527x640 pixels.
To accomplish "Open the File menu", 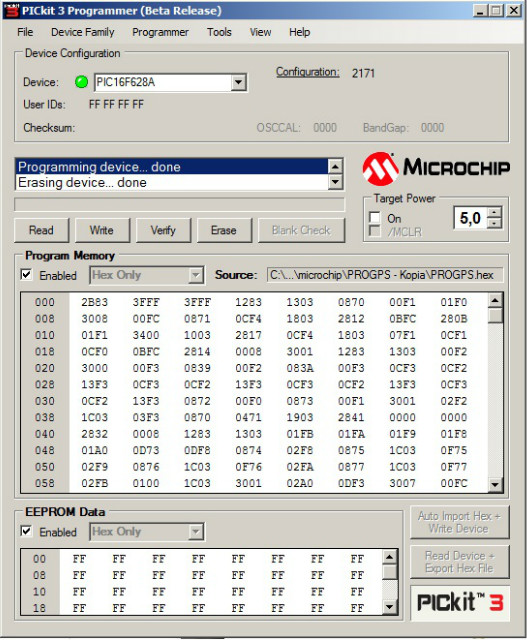I will pyautogui.click(x=25, y=32).
